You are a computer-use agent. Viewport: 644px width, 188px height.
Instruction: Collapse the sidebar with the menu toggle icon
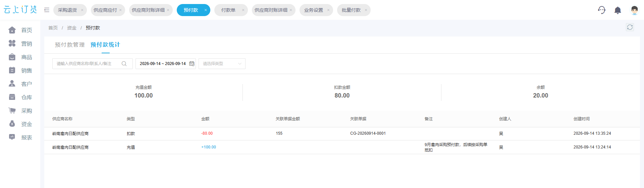click(47, 10)
